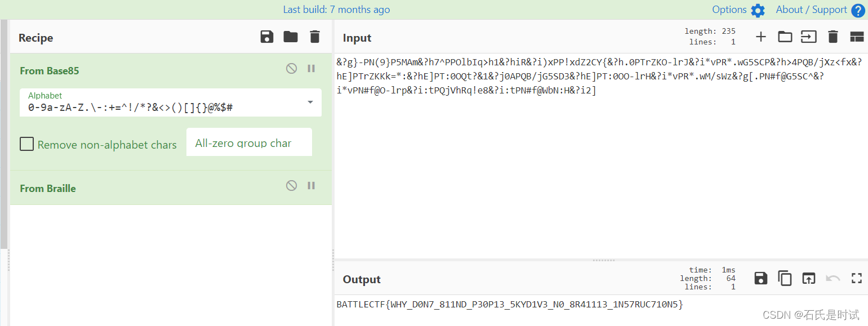Set a breakpoint on From Braille
This screenshot has height=326, width=868.
coord(311,185)
